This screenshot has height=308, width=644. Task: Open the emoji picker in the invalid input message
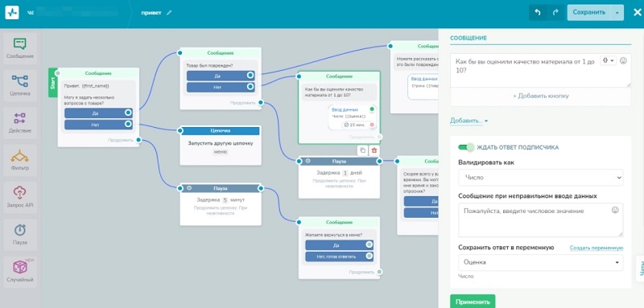(615, 210)
